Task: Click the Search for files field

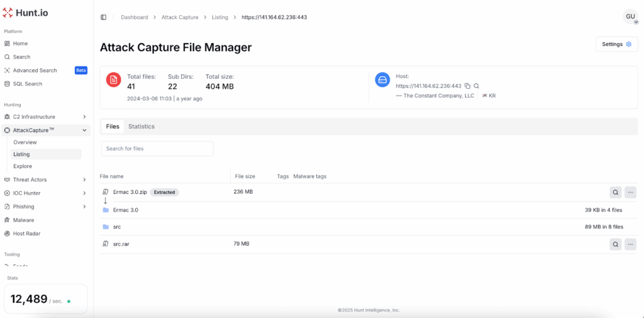Action: pyautogui.click(x=157, y=149)
